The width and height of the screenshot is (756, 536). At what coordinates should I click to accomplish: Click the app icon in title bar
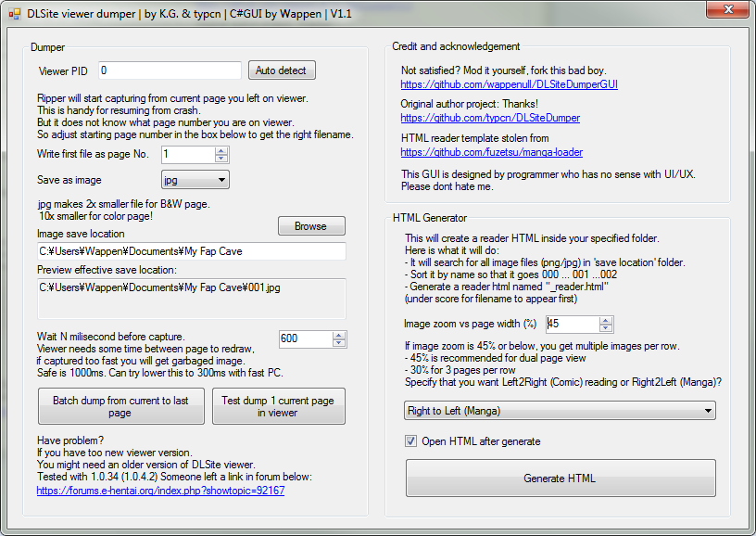click(x=15, y=14)
